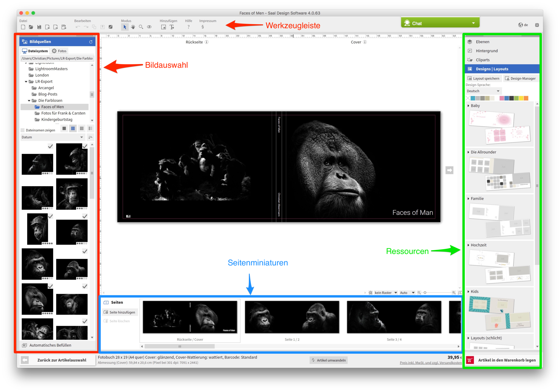Click the canvas zoom slider handle

425,293
